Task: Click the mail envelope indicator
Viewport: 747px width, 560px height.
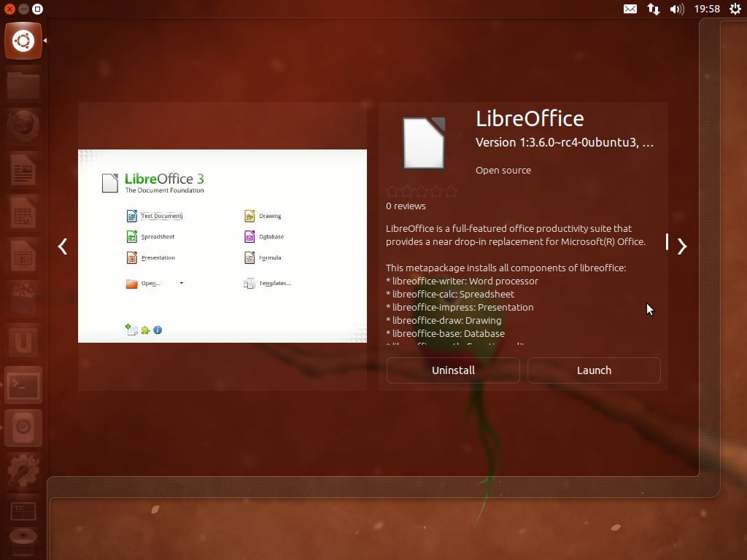Action: pyautogui.click(x=630, y=9)
